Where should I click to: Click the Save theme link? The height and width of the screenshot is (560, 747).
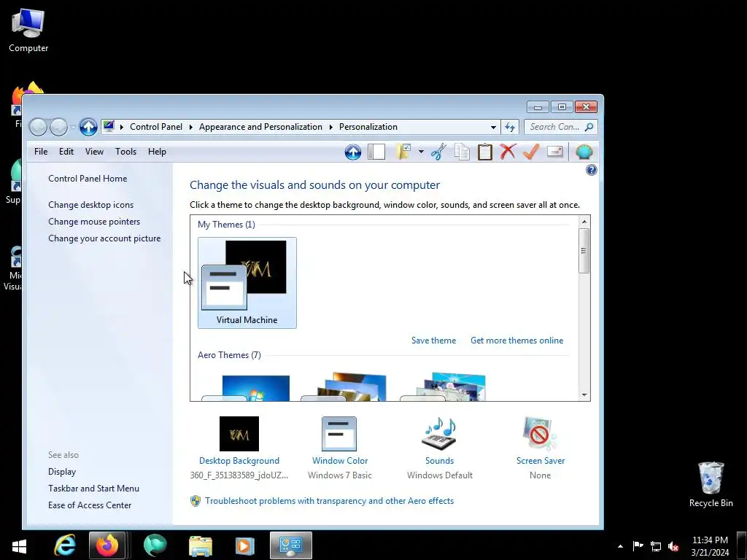coord(433,341)
